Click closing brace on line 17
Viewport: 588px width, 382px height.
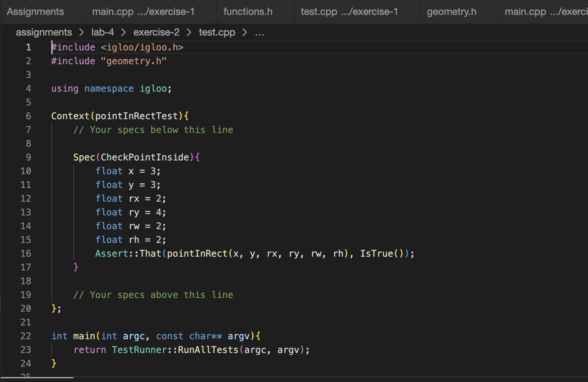76,267
